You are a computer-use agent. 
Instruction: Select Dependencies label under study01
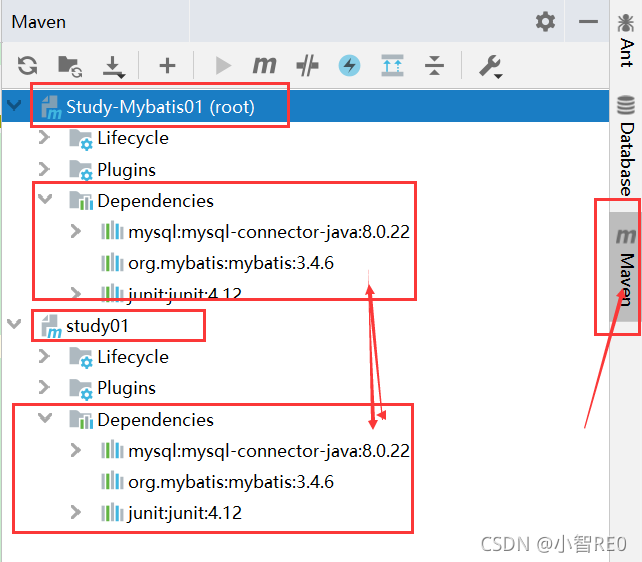pyautogui.click(x=156, y=420)
